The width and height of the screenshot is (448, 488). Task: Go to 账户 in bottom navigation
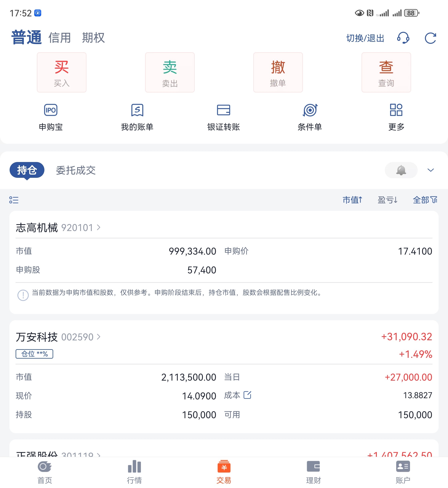pyautogui.click(x=403, y=472)
